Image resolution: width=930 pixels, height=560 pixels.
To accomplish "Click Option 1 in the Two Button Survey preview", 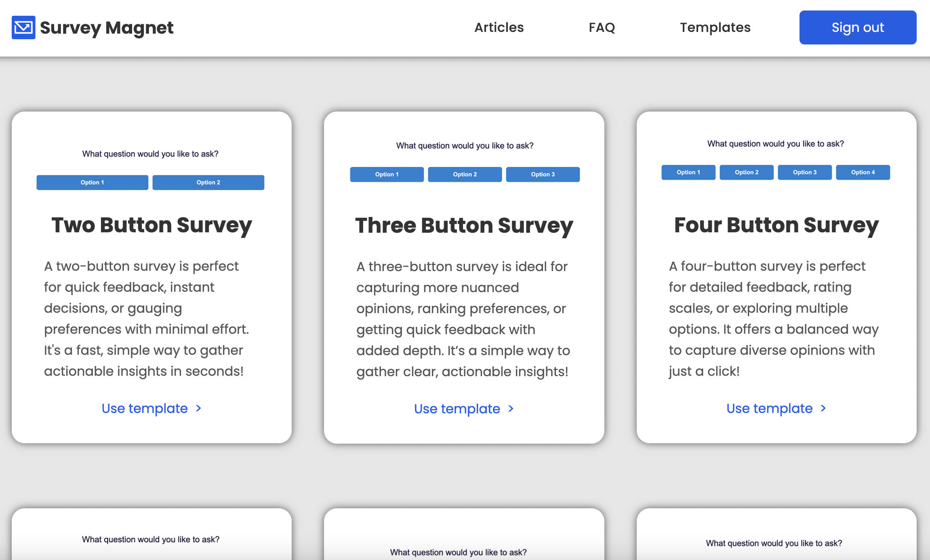I will tap(92, 182).
